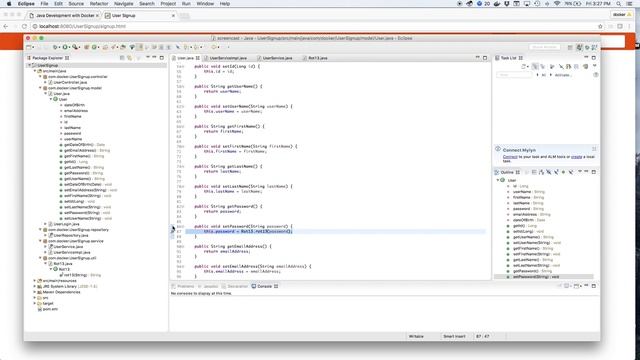640x360 pixels.
Task: Minimize the Package Explorer view
Action: click(154, 58)
